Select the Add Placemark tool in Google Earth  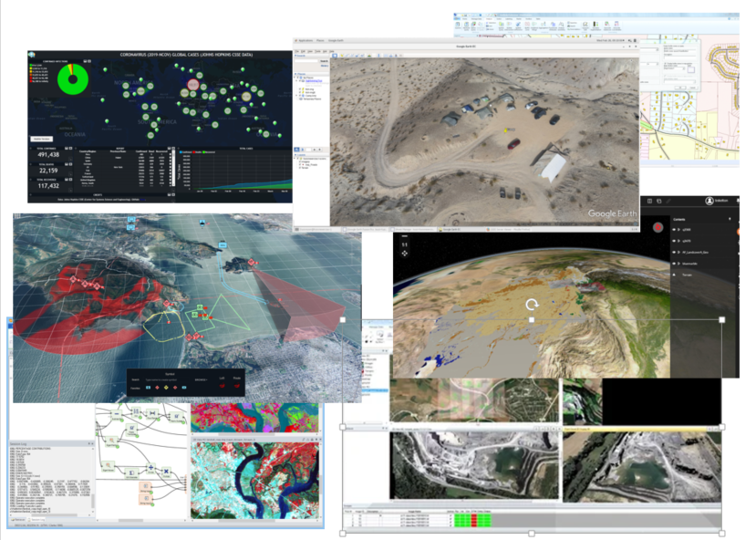tap(342, 56)
